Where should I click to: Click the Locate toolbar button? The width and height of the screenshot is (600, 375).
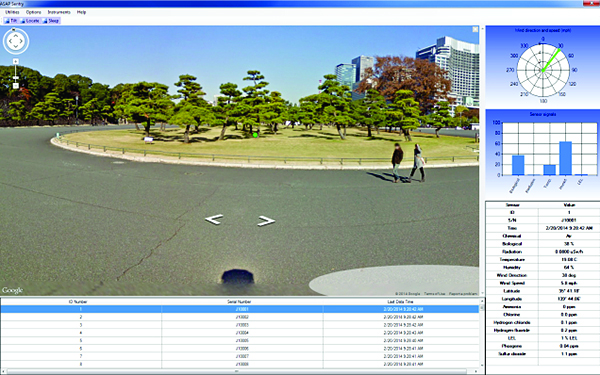pos(30,21)
